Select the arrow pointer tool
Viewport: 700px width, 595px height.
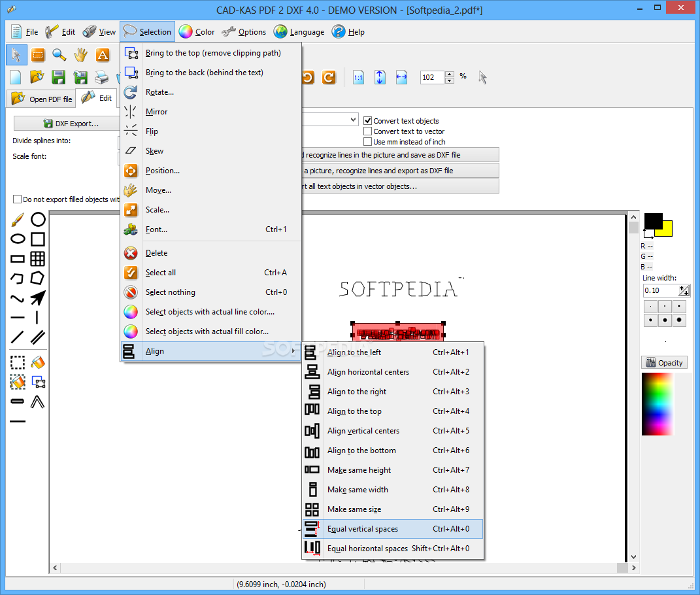pyautogui.click(x=16, y=55)
